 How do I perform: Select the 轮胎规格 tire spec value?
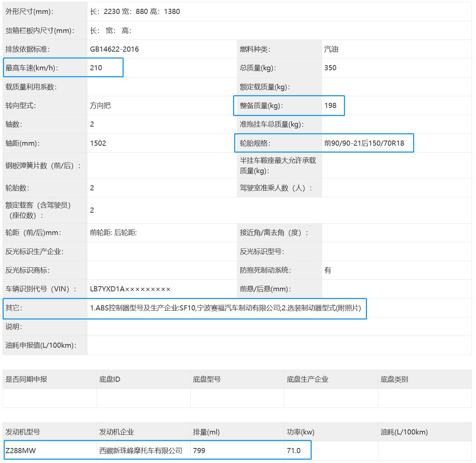click(364, 143)
